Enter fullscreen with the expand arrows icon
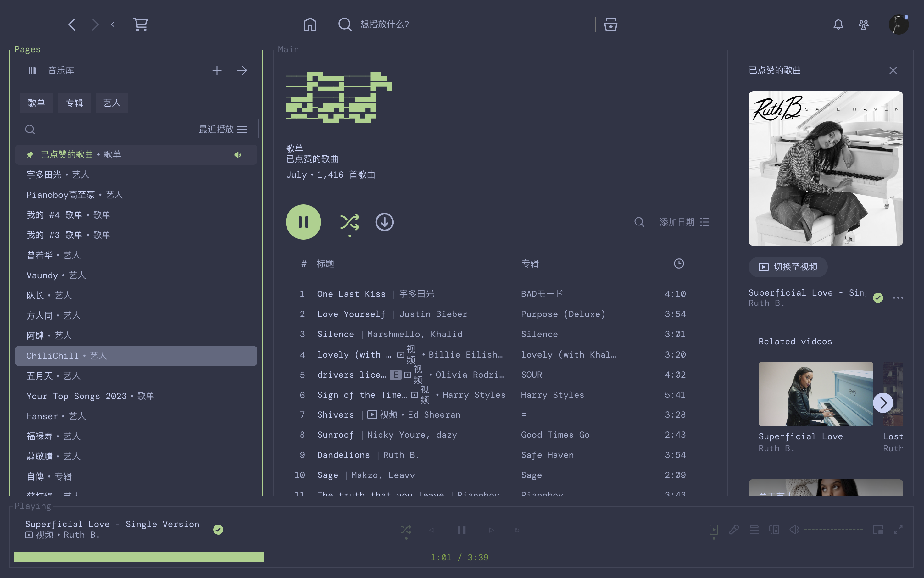Viewport: 924px width, 578px height. click(x=898, y=530)
